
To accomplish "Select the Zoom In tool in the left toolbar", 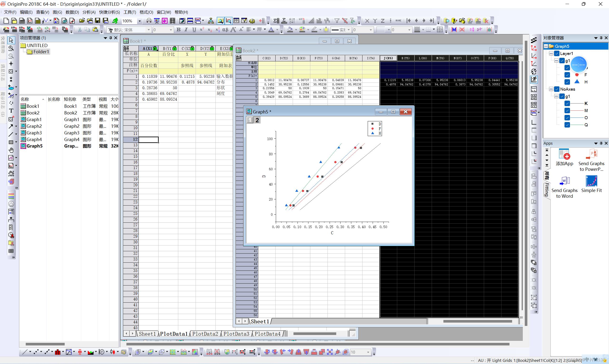I will (11, 48).
